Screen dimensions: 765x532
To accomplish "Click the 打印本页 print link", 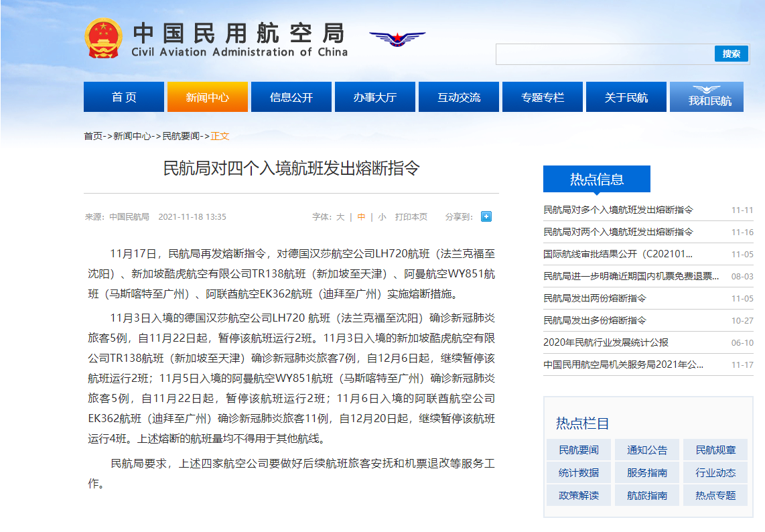I will point(411,217).
